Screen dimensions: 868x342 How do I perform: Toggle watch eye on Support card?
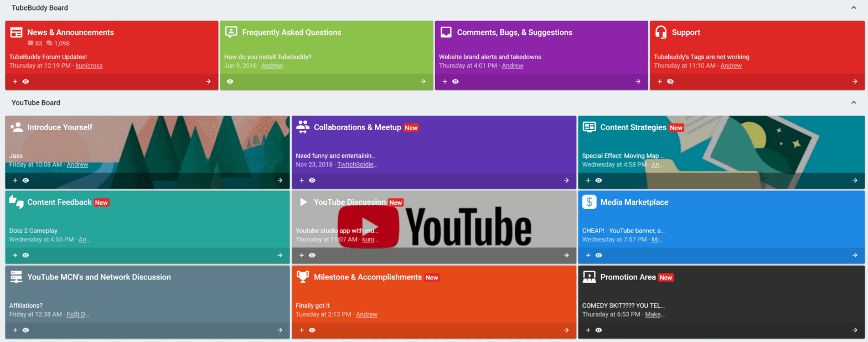pyautogui.click(x=670, y=81)
